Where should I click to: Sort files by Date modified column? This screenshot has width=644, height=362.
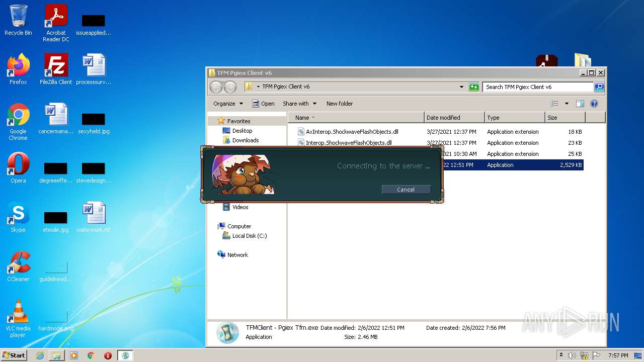coord(454,118)
